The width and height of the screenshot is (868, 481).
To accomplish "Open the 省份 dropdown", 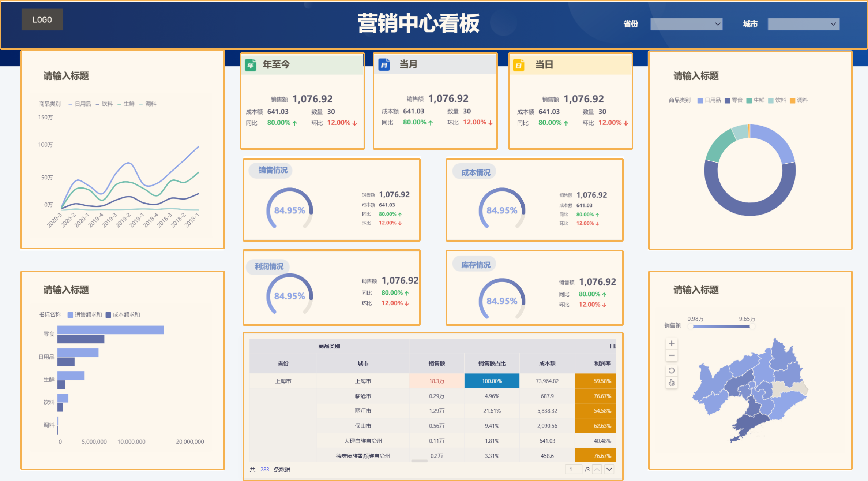I will [x=686, y=24].
